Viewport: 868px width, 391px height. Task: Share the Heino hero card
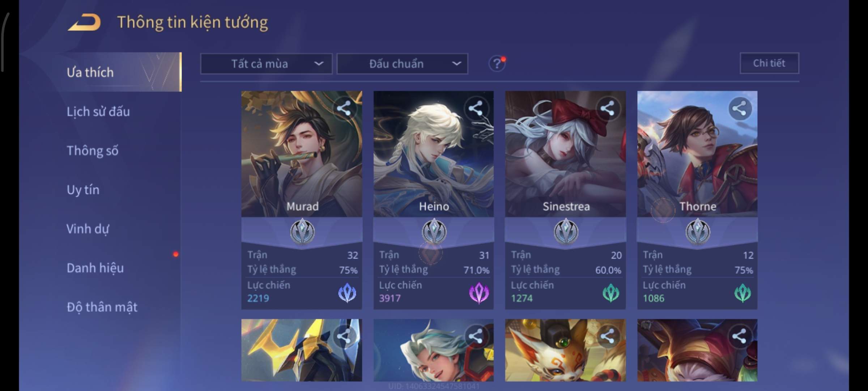(x=475, y=108)
